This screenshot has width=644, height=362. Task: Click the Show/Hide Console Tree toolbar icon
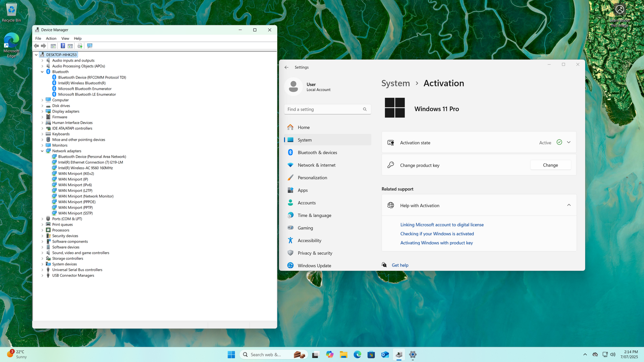53,46
